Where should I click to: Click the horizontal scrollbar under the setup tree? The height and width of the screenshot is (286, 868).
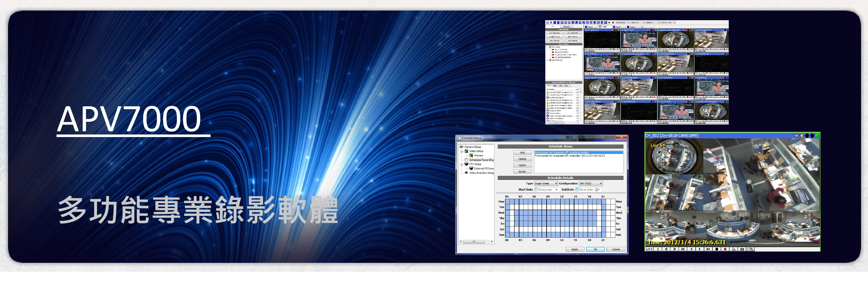pos(477,241)
